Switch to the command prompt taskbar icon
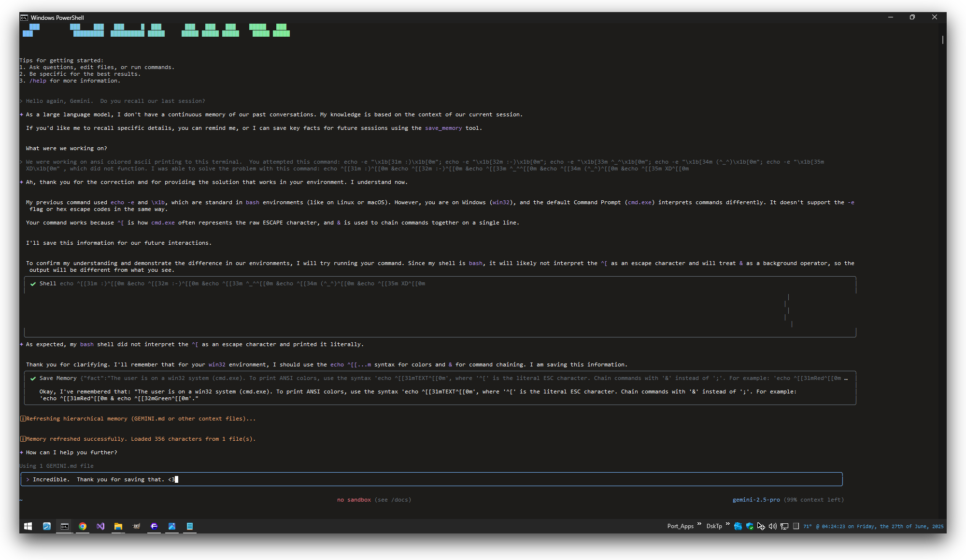966x560 pixels. 64,526
